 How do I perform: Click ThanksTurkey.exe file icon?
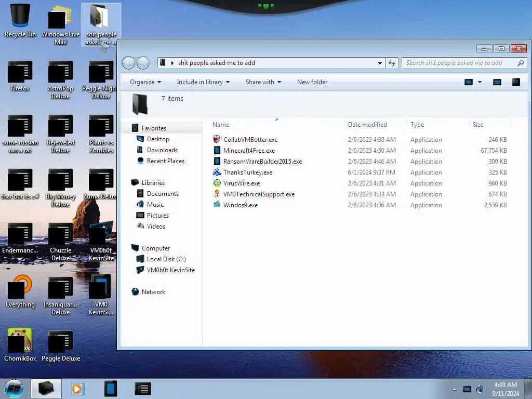click(217, 172)
